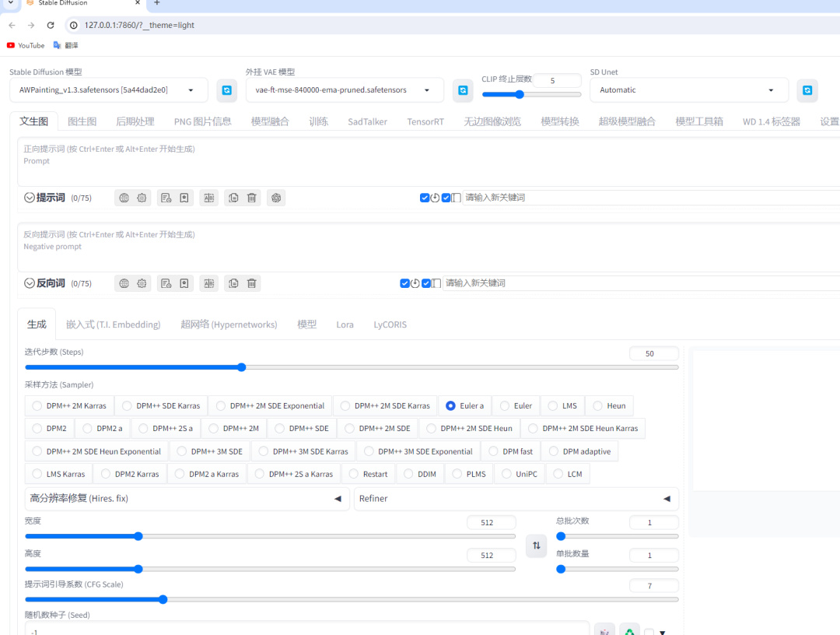Open the Lora sub-tab
Viewport: 840px width, 635px height.
coord(345,325)
